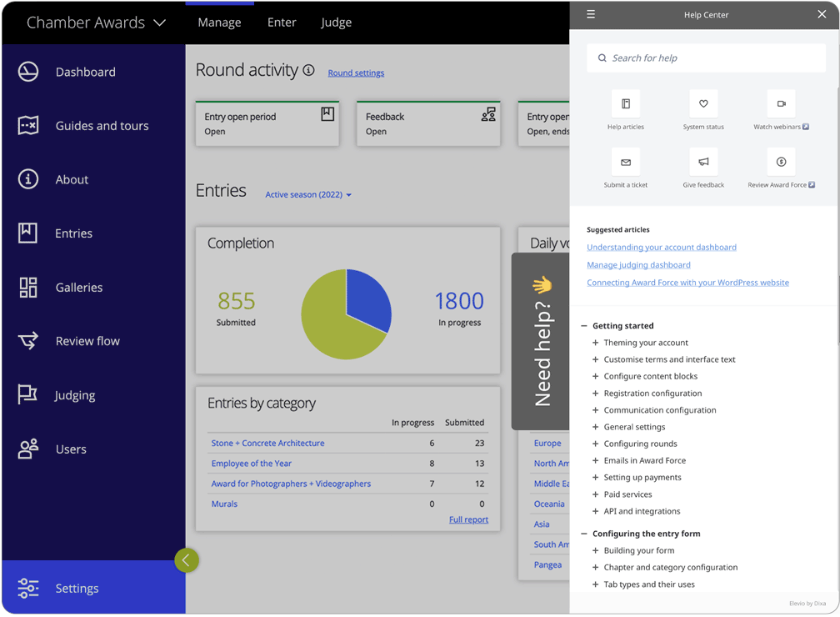Open Review Award Force icon

(x=781, y=162)
